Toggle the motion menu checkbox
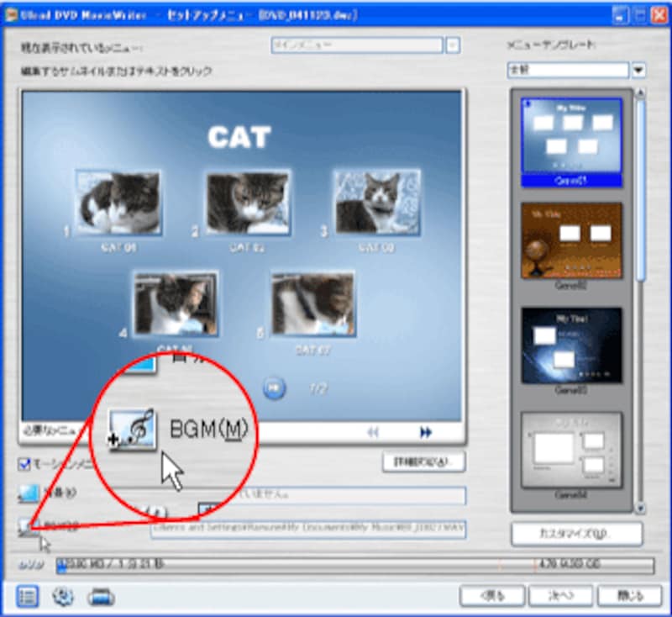Screen dimensions: 672x617 pos(25,464)
